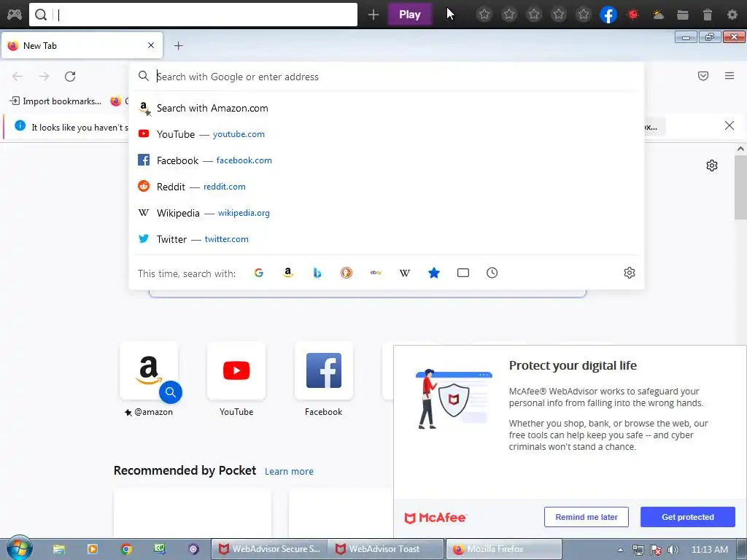747x560 pixels.
Task: Search this time with DuckDuckGo
Action: tap(347, 273)
